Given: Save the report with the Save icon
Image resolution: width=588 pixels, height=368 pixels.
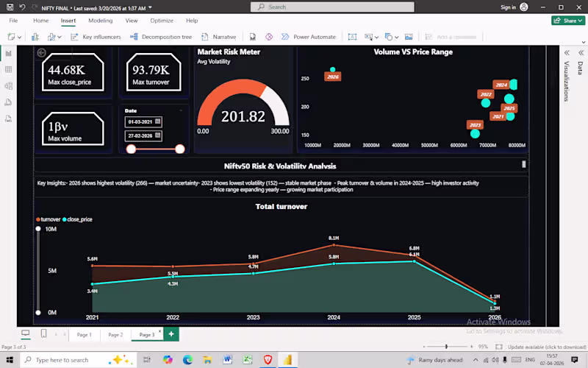Looking at the screenshot, I should pyautogui.click(x=10, y=7).
